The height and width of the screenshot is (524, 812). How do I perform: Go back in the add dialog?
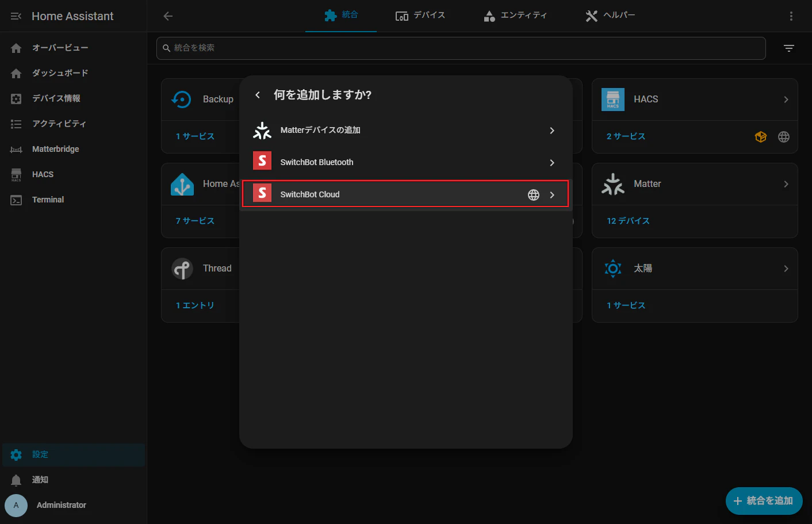[x=258, y=95]
